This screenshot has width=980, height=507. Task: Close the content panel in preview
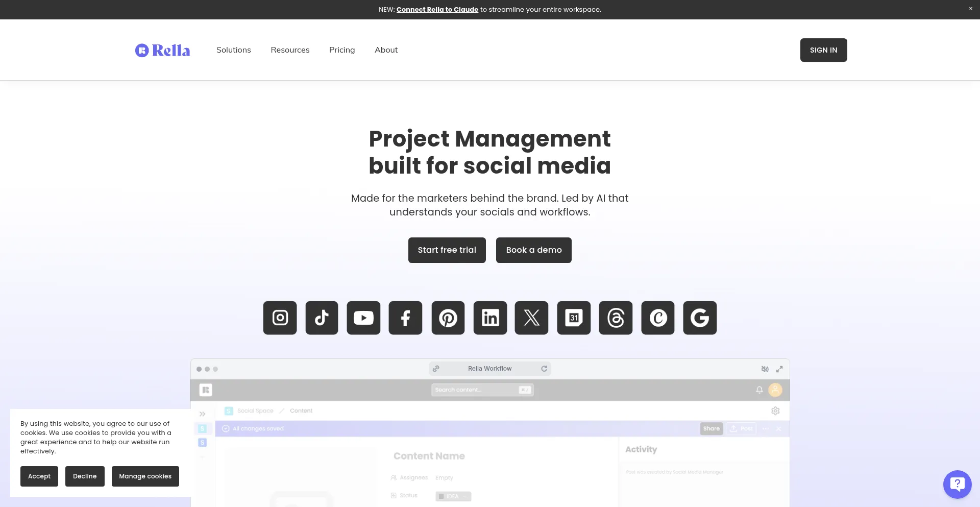coord(779,429)
